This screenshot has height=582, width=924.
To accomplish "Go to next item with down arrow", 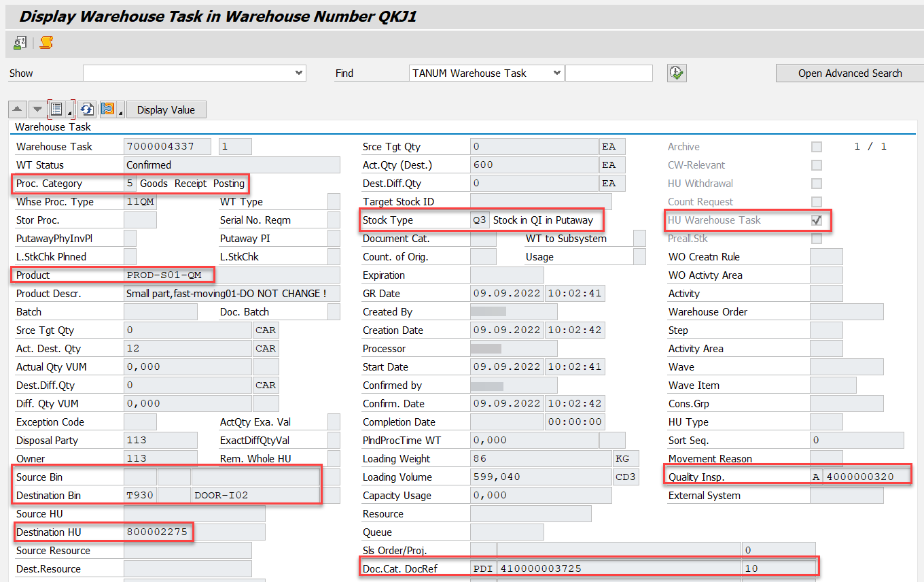I will pyautogui.click(x=37, y=109).
